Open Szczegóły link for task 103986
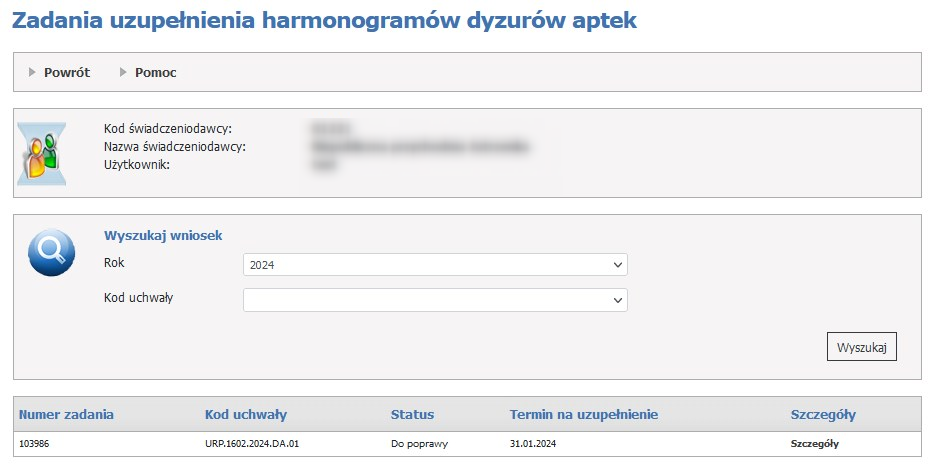930x468 pixels. point(814,444)
